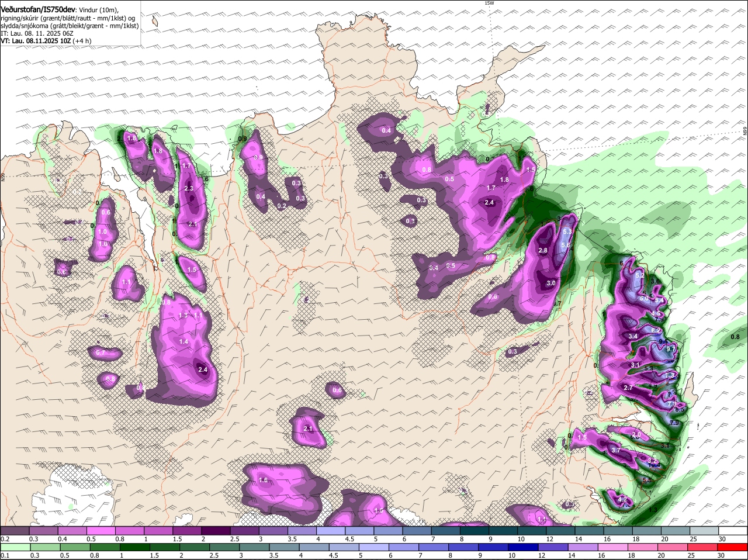
Task: Click the '2.3' precipitation value in the northwest
Action: 189,188
